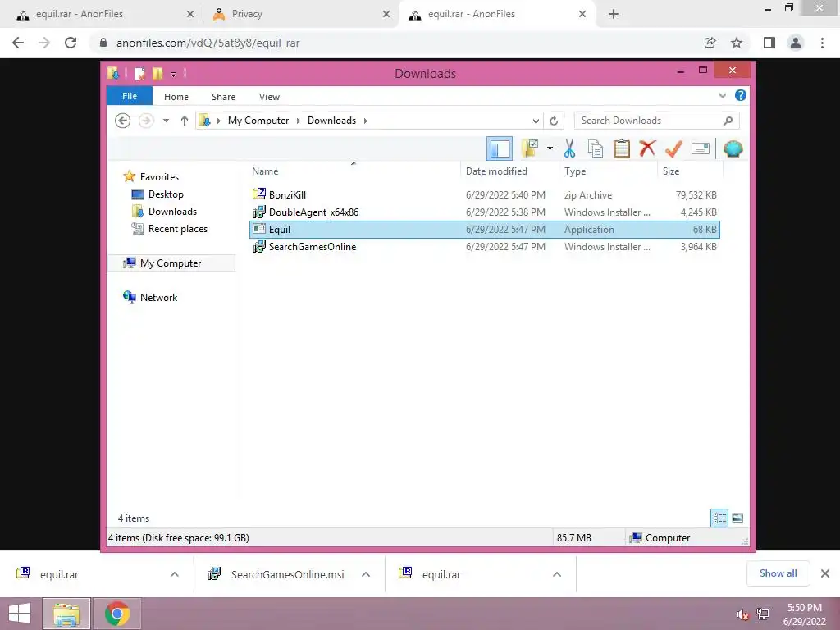Click Show all downloads button

tap(778, 573)
